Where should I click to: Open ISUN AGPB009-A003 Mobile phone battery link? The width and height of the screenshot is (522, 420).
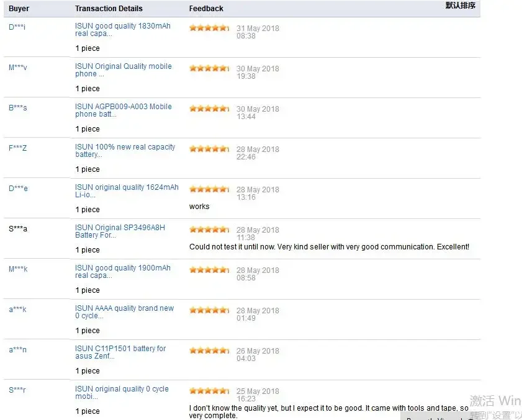123,110
